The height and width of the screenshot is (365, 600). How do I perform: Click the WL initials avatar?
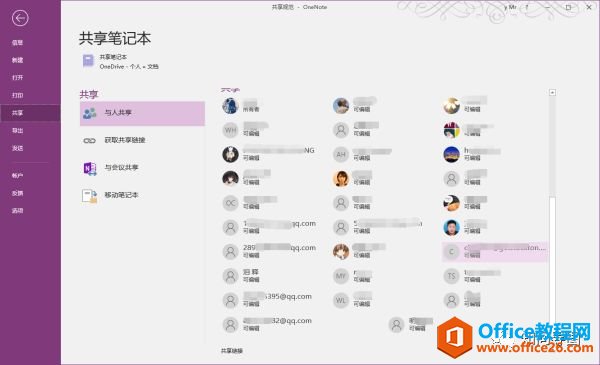(x=341, y=301)
